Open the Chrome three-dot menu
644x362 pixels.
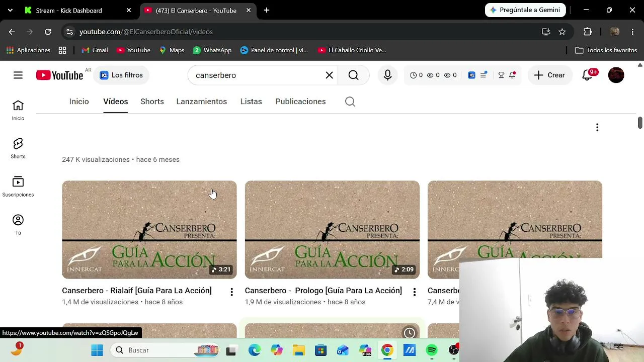[x=632, y=32]
